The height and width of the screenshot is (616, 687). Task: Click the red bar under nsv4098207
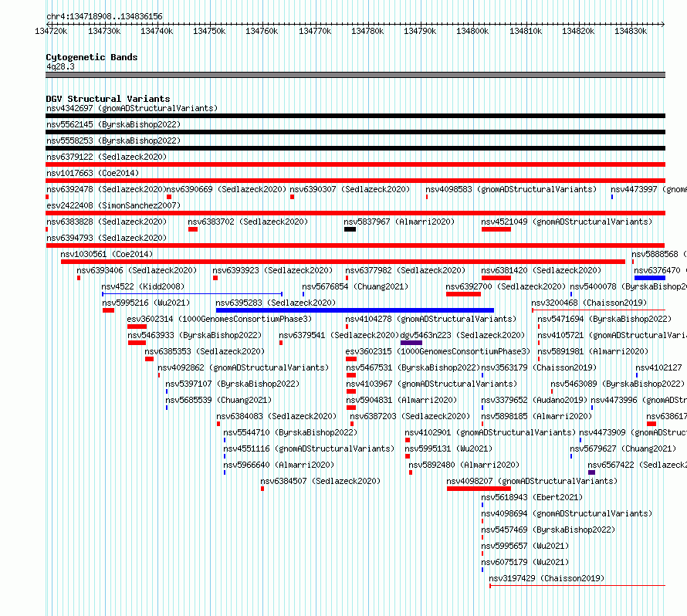point(479,489)
